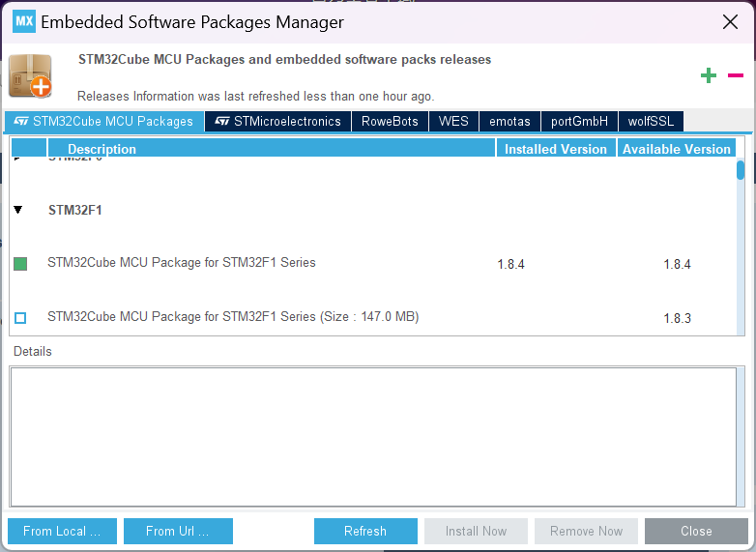Click available version 1.8.3 cell

677,318
